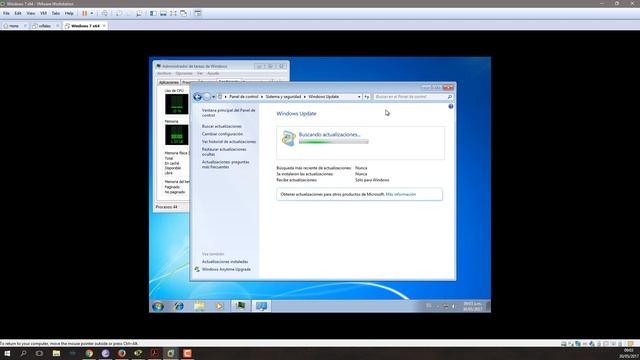Click the refresh button beside the address bar
Image resolution: width=640 pixels, height=360 pixels.
pos(367,97)
